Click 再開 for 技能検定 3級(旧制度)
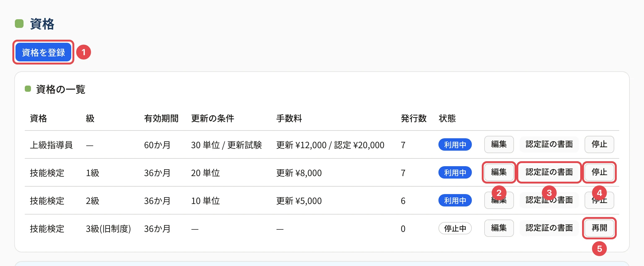 click(599, 228)
